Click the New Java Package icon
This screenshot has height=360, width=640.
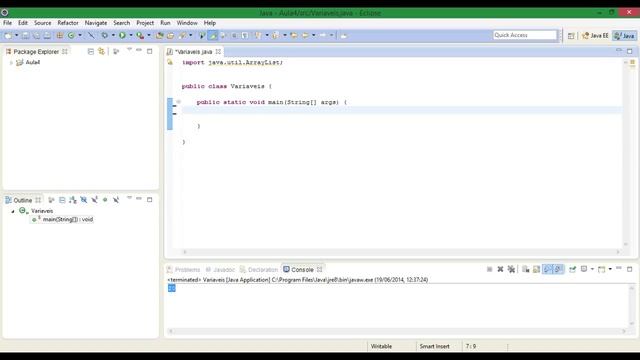point(60,36)
